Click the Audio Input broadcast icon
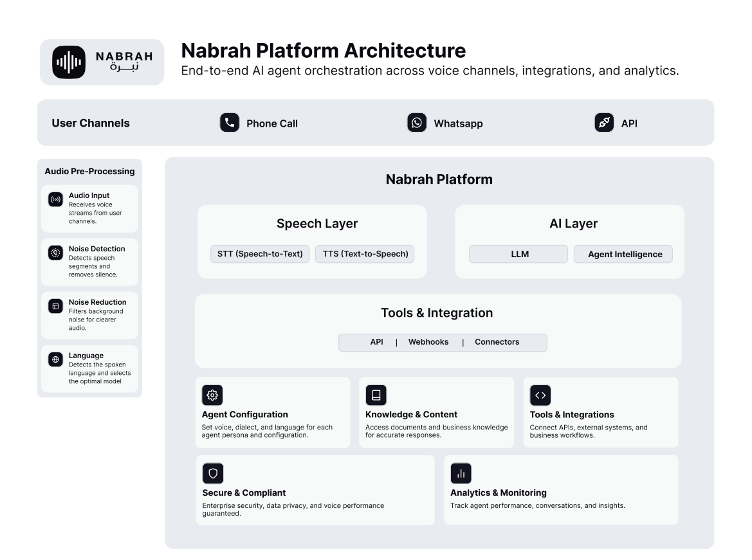The width and height of the screenshot is (752, 560). [55, 199]
